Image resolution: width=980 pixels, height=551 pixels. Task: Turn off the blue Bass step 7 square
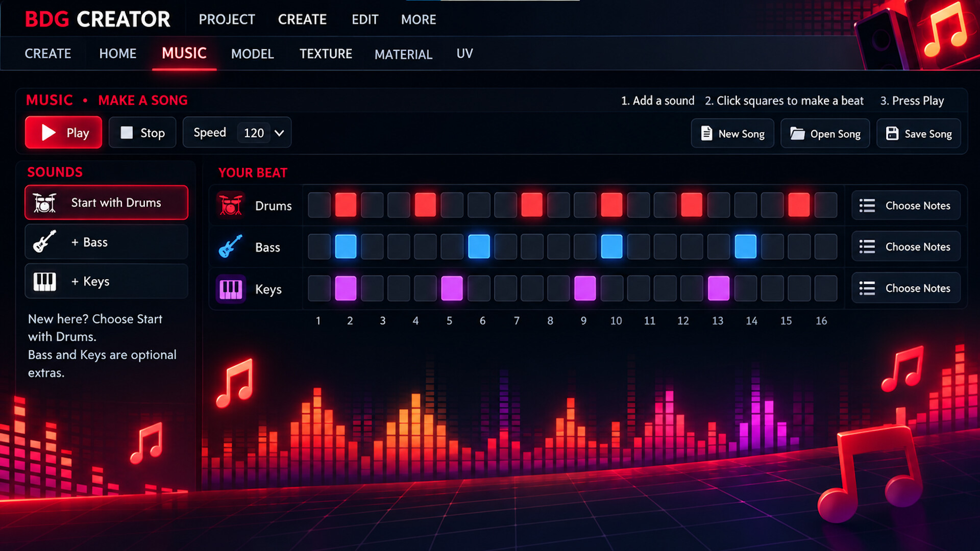click(x=479, y=246)
